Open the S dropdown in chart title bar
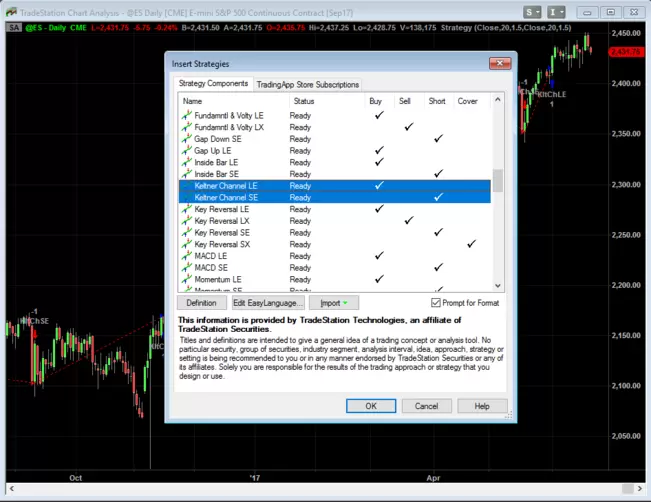This screenshot has width=651, height=502. pyautogui.click(x=532, y=12)
